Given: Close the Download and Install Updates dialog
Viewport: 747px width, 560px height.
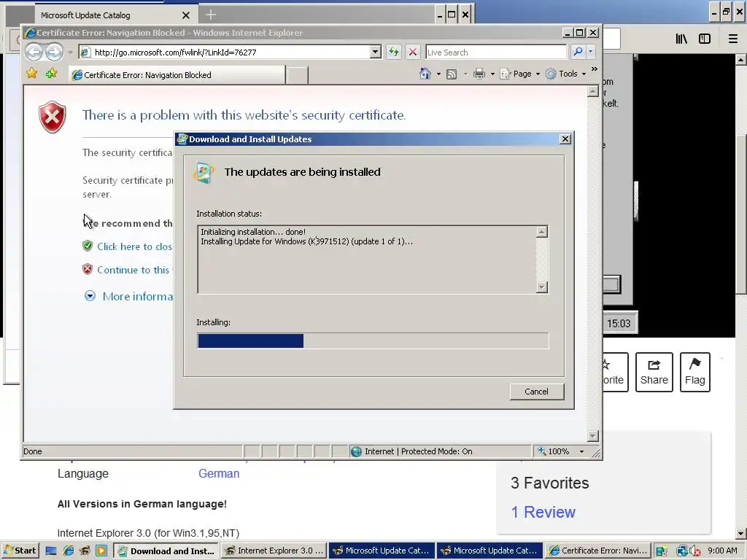Looking at the screenshot, I should (x=565, y=139).
